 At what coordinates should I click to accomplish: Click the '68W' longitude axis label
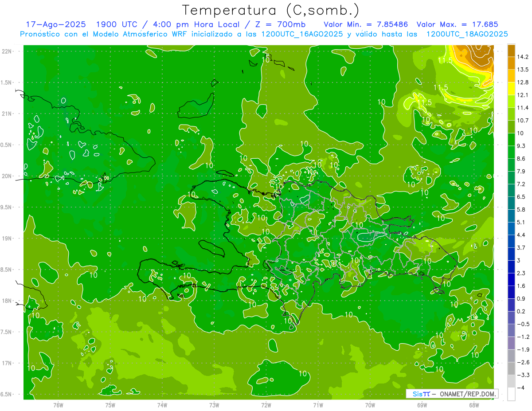pos(473,405)
